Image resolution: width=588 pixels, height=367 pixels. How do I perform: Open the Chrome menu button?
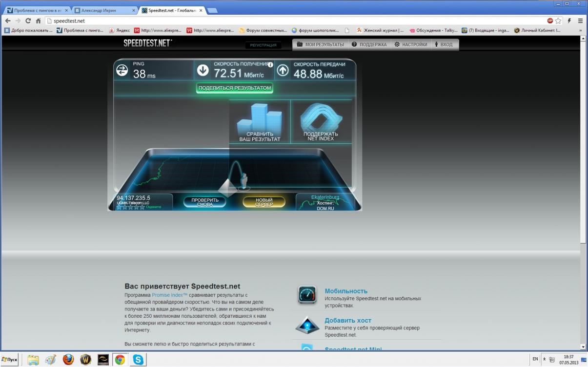tap(580, 21)
